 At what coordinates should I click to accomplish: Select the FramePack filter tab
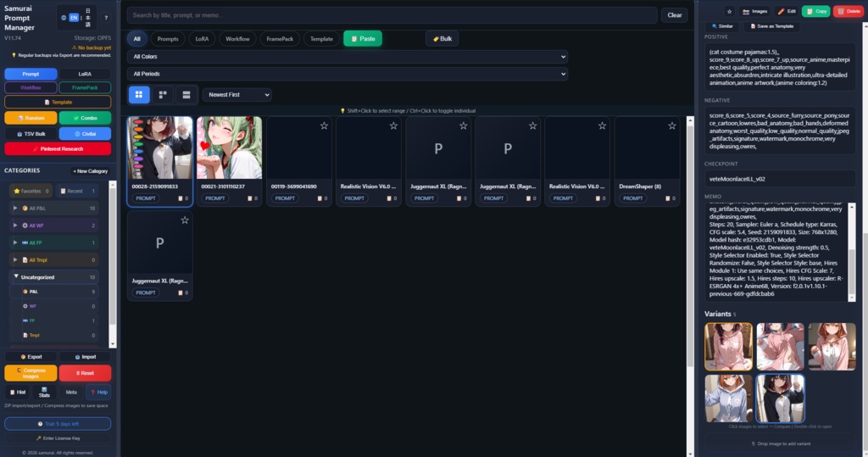click(280, 39)
